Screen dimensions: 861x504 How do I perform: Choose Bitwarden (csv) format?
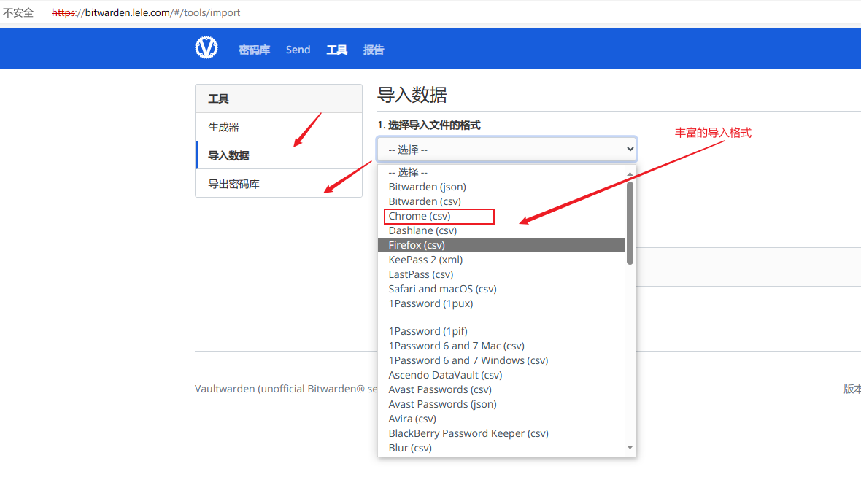point(501,201)
